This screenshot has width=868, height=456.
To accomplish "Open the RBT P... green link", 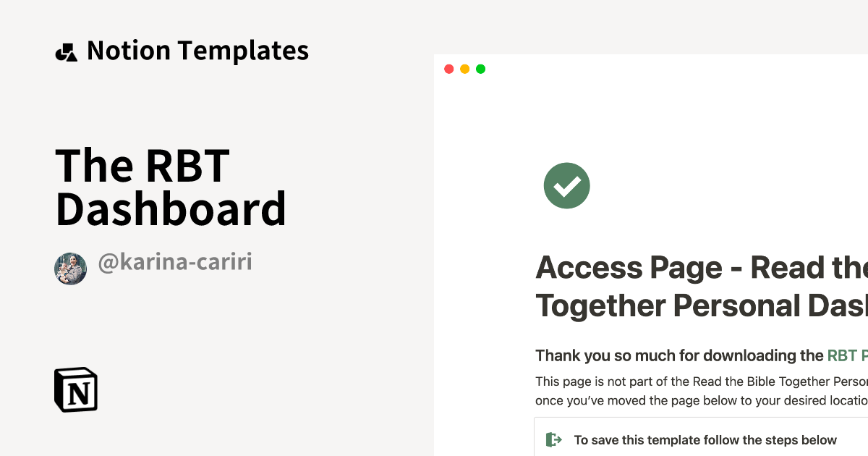I will point(848,355).
